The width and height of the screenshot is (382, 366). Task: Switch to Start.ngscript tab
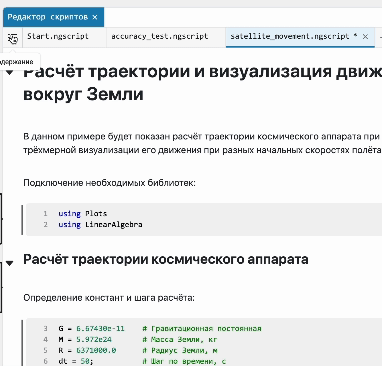click(x=58, y=36)
